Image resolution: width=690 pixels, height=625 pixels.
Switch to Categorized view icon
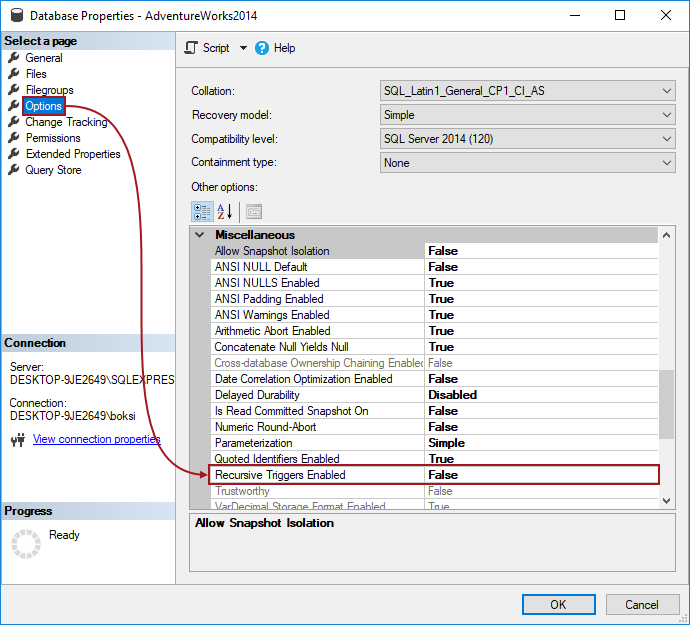pyautogui.click(x=202, y=212)
